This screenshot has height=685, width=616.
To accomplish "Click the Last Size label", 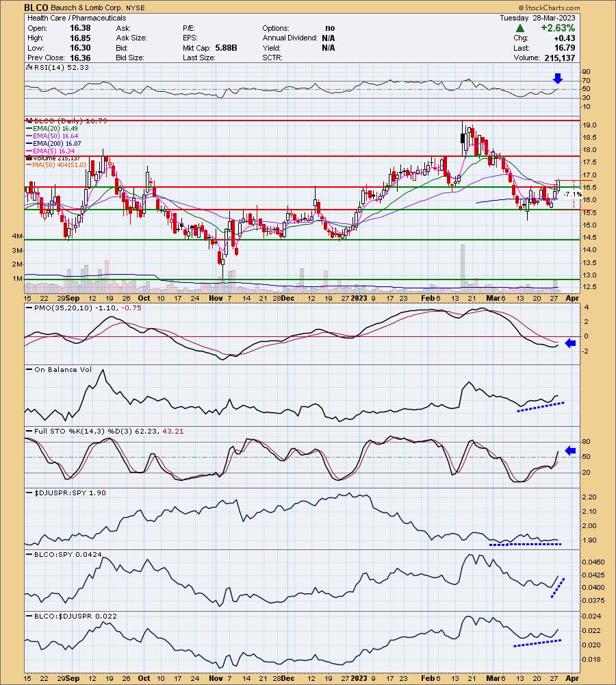I will pos(199,58).
